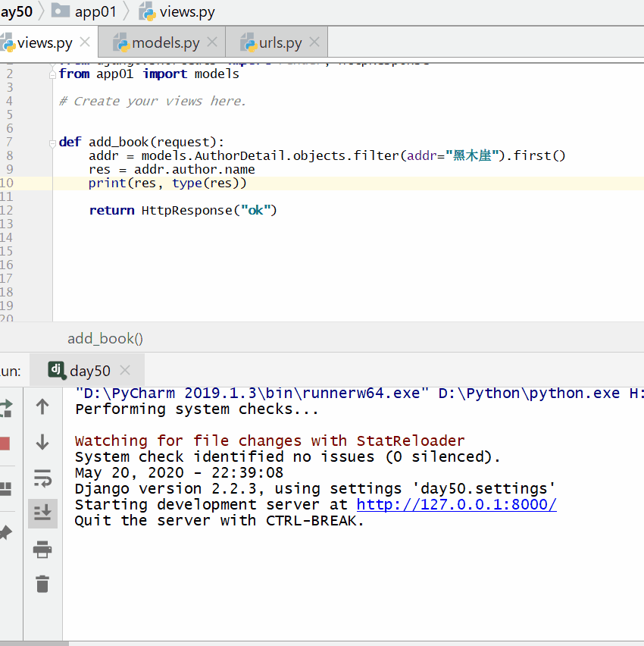Jump up the stack trace with up arrow
Screen dimensions: 644x646
point(42,407)
